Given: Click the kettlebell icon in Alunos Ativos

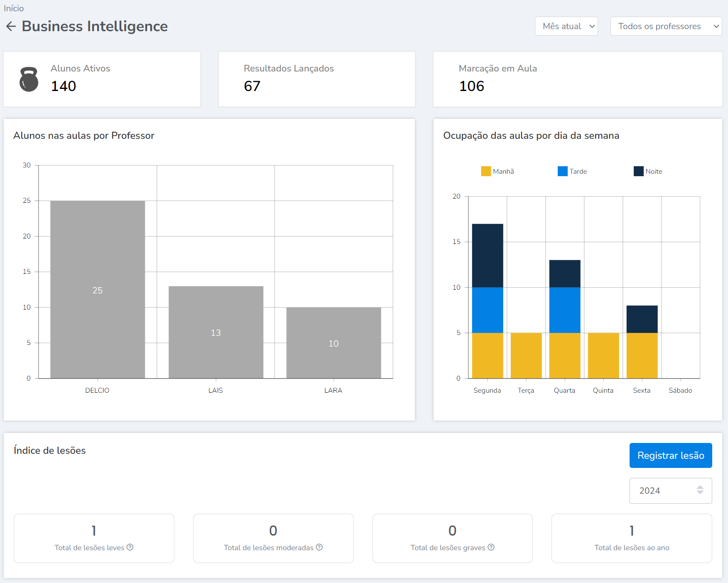Looking at the screenshot, I should tap(29, 79).
